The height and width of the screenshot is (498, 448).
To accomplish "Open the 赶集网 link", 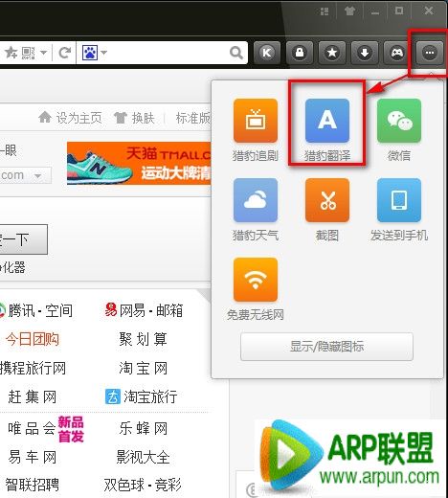I will click(x=33, y=397).
